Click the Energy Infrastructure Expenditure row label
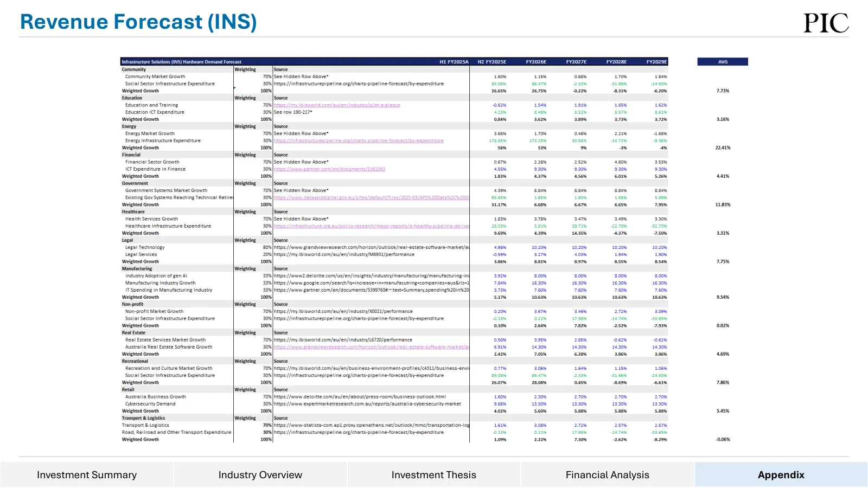 pyautogui.click(x=163, y=140)
